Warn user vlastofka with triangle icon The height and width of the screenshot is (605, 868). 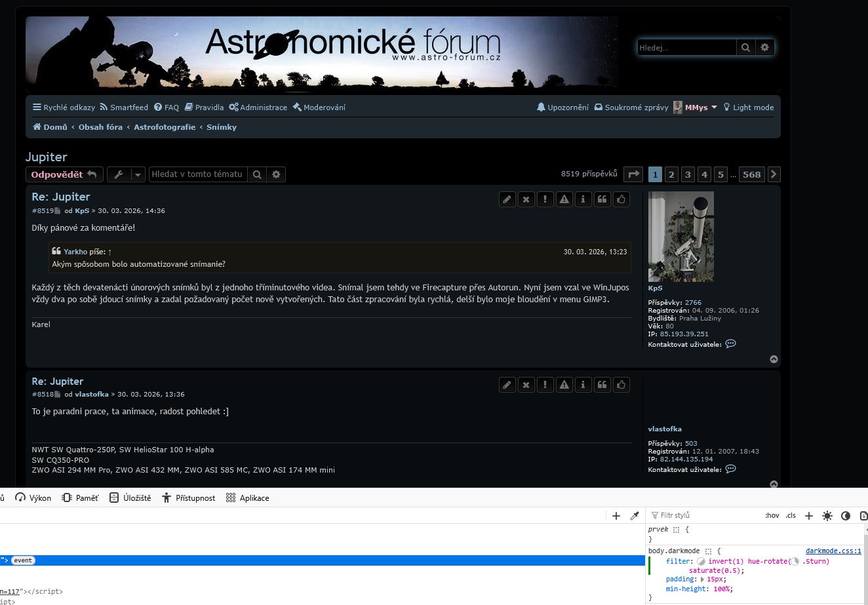[564, 385]
